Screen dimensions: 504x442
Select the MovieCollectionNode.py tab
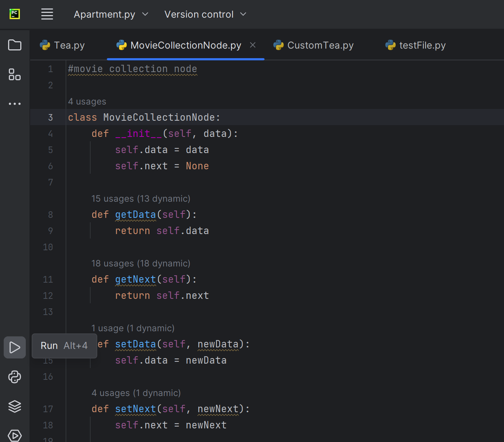click(186, 45)
